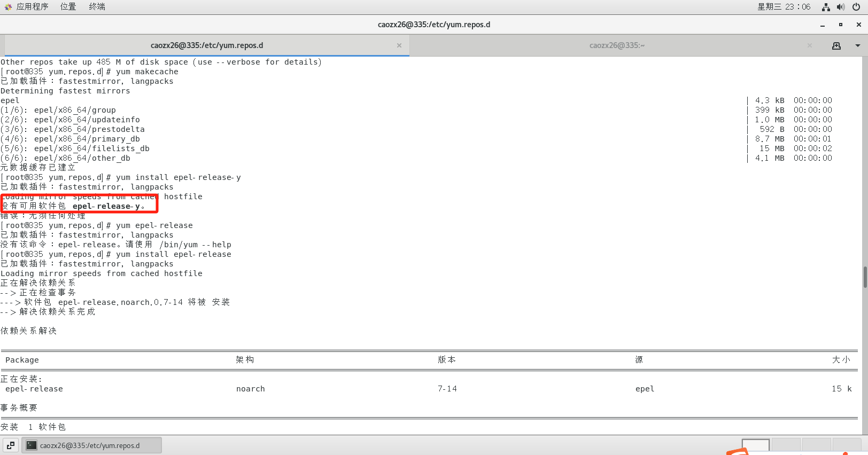The height and width of the screenshot is (455, 868).
Task: Click the 星期三 23:06 clock
Action: [784, 6]
